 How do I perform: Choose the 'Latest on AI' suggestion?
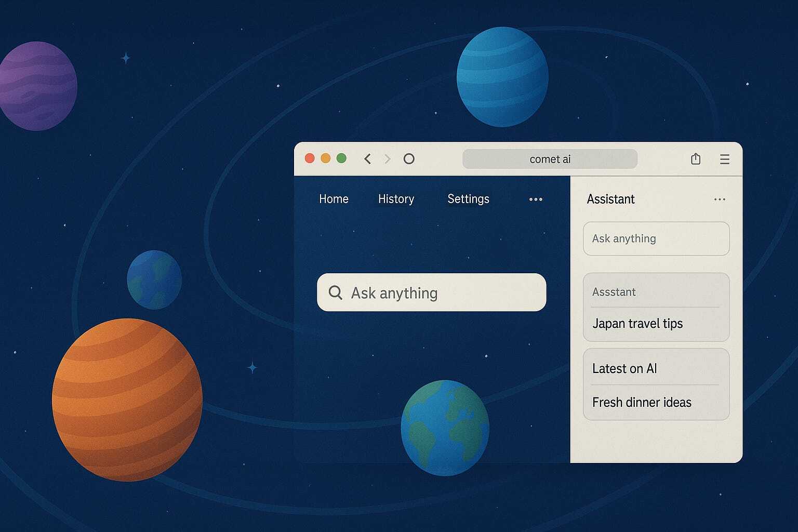(624, 368)
